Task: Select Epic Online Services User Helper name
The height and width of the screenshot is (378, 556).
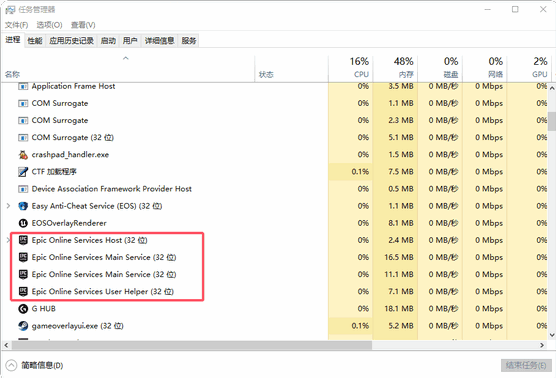Action: click(x=102, y=291)
